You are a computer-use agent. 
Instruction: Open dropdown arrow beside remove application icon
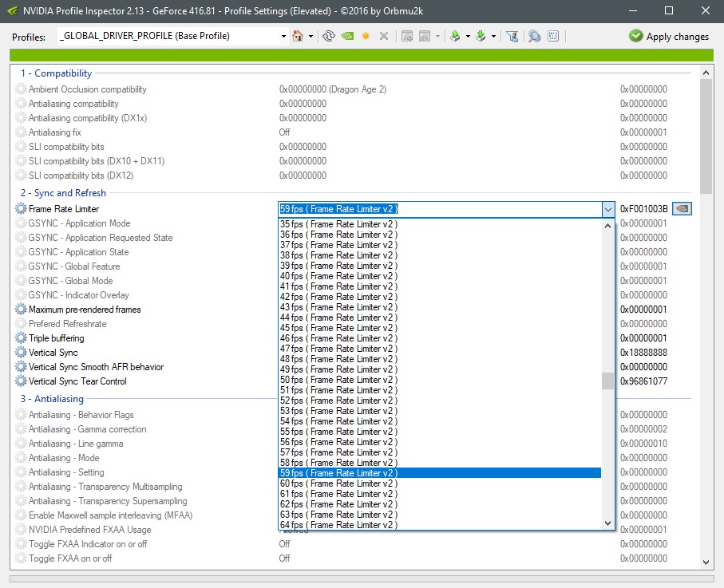coord(437,36)
